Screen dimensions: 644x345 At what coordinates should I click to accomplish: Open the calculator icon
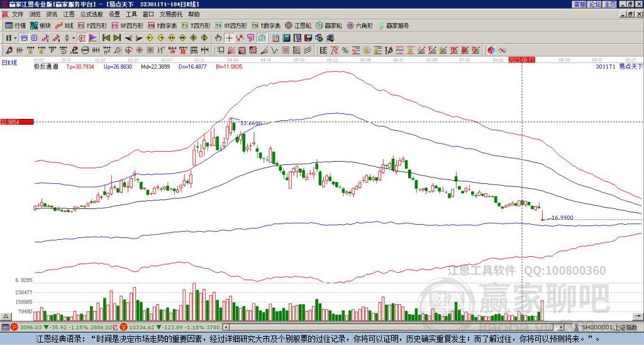pos(286,38)
